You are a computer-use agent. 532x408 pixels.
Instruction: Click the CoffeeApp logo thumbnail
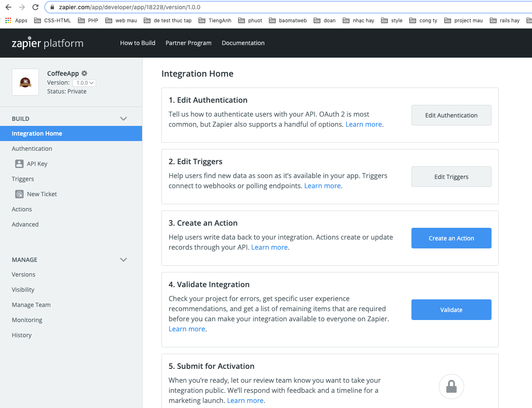(x=25, y=82)
